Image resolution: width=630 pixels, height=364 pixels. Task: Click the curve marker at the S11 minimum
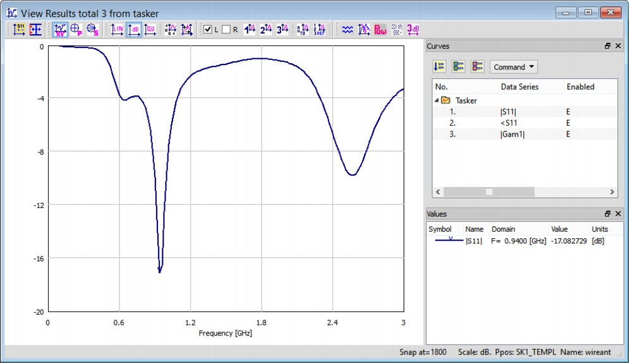coord(159,270)
